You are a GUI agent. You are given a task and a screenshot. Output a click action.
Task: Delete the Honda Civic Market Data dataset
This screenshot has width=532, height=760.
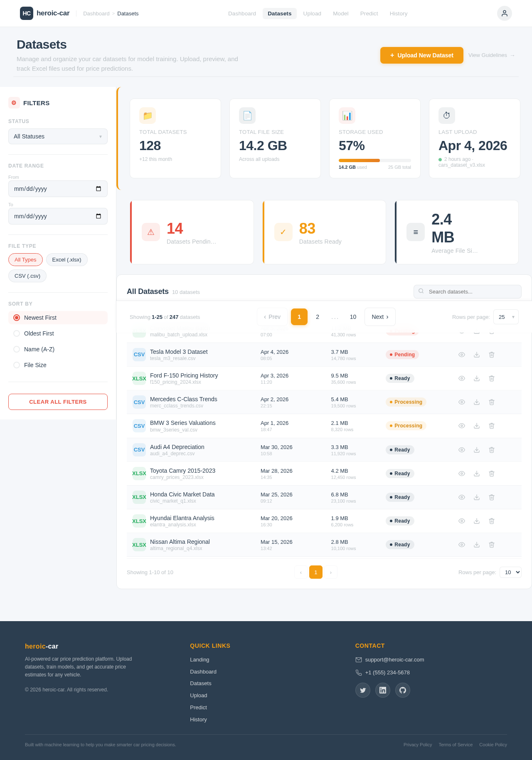(x=492, y=497)
